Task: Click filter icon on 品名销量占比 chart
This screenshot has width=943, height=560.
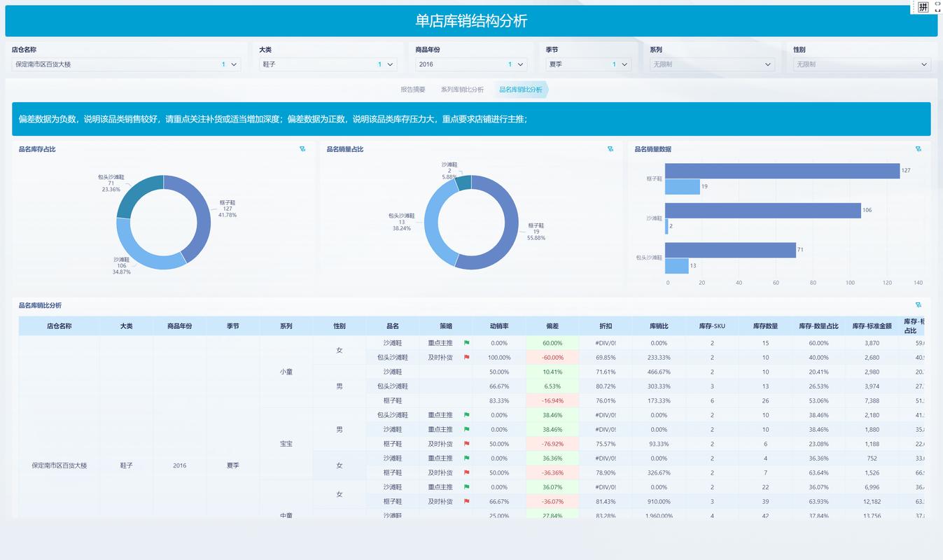Action: tap(610, 149)
